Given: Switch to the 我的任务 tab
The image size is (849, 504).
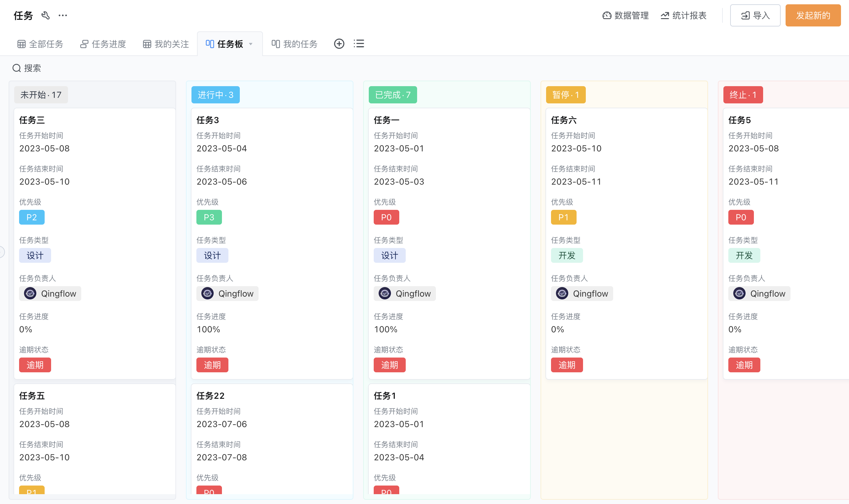Looking at the screenshot, I should pos(294,44).
